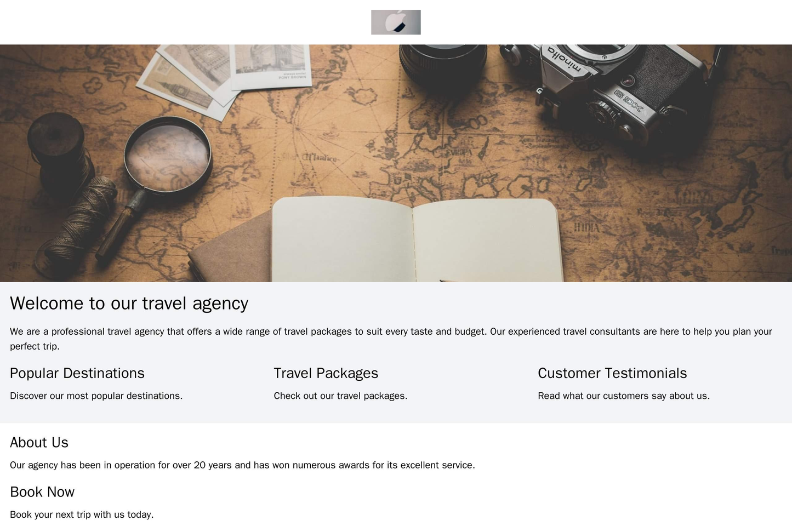Click the magnifying glass in the hero photo

click(167, 157)
